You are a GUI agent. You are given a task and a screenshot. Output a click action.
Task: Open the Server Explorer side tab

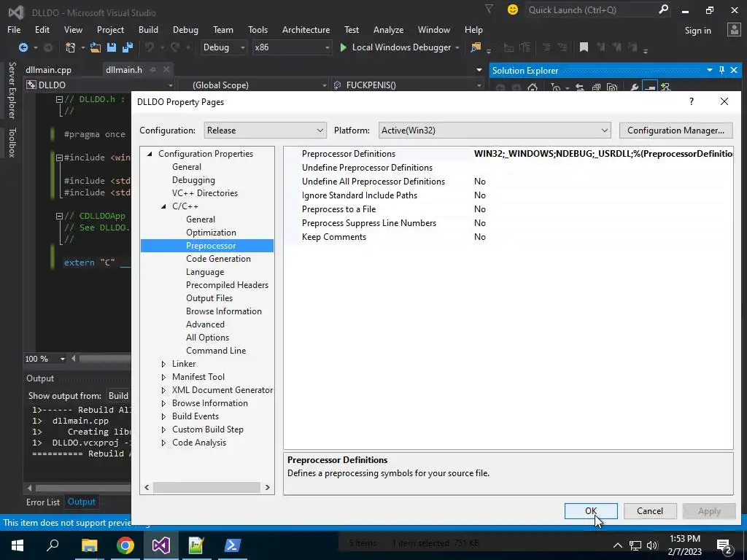(x=12, y=90)
